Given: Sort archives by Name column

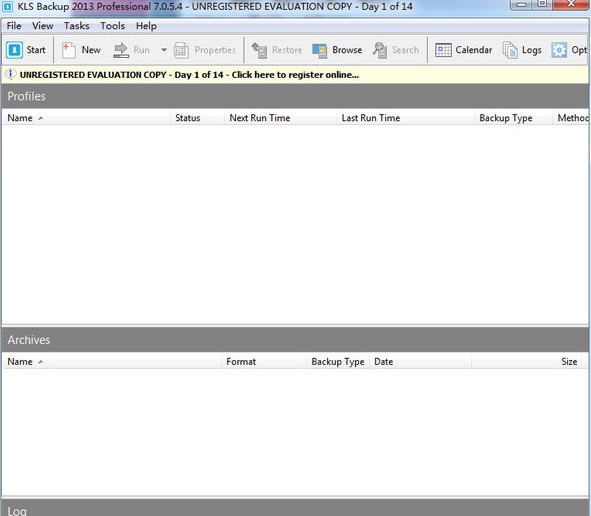Looking at the screenshot, I should coord(112,362).
